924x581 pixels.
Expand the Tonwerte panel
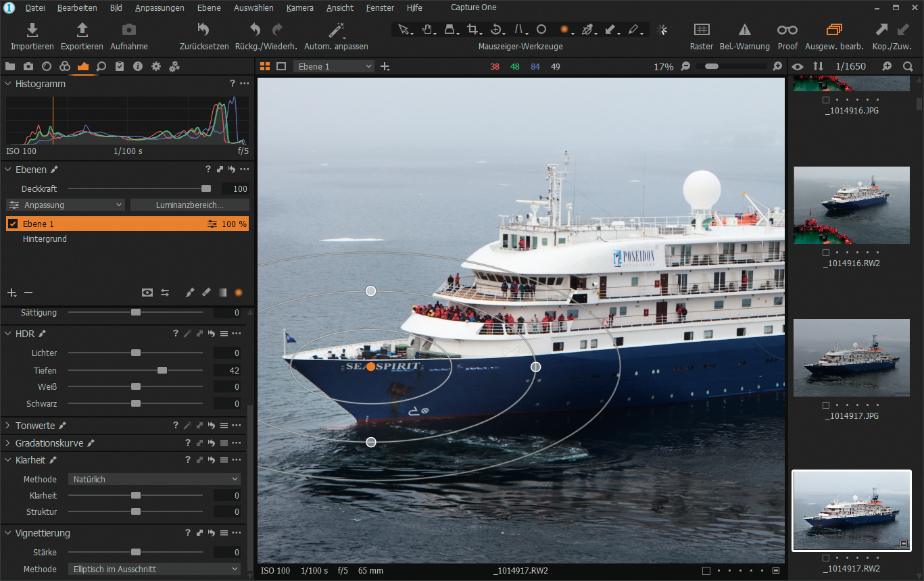8,426
